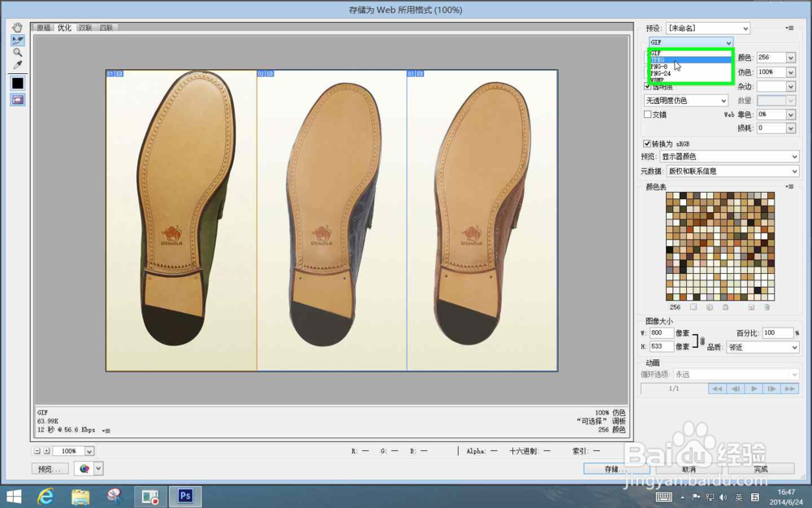
Task: Click the web-shift colors icon under color table
Action: coord(710,307)
